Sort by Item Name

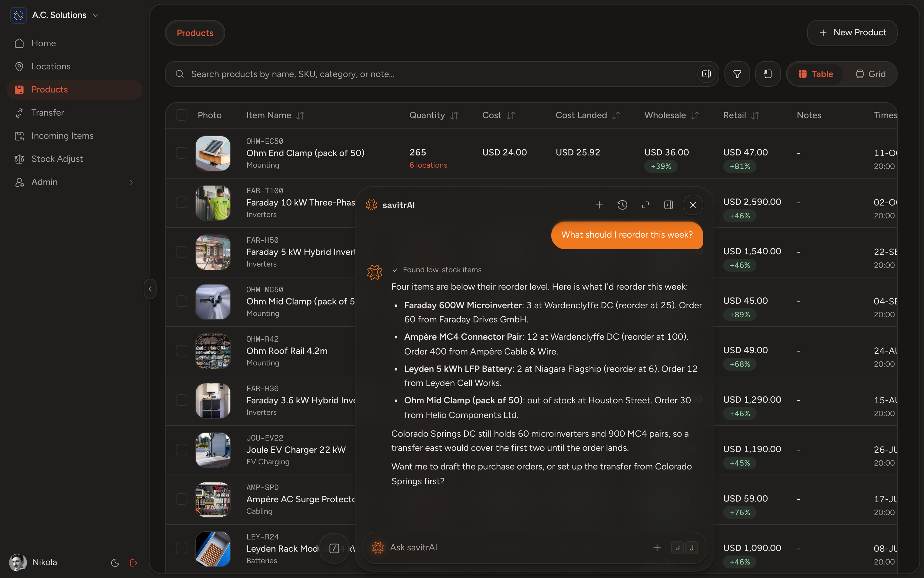tap(301, 116)
